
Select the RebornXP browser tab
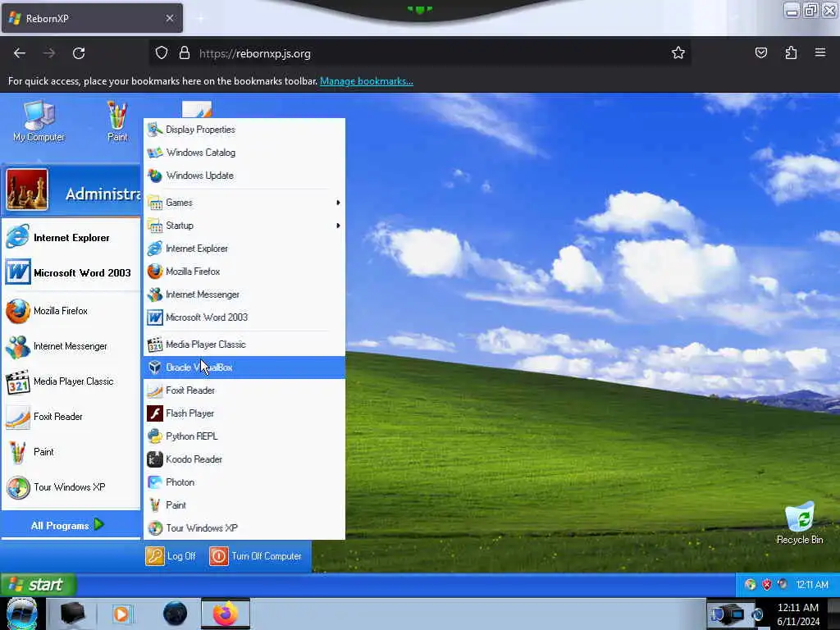coord(92,18)
